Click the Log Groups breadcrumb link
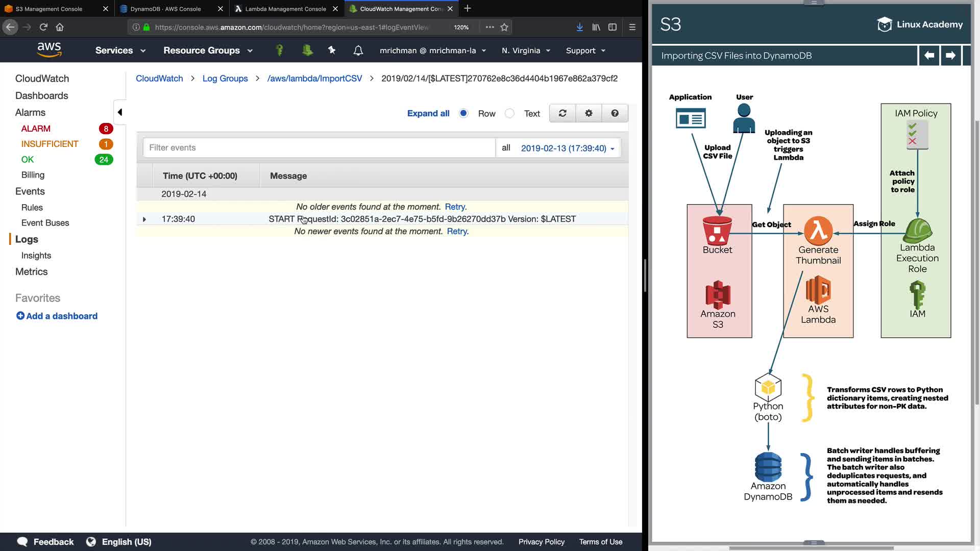The width and height of the screenshot is (980, 551). click(225, 79)
